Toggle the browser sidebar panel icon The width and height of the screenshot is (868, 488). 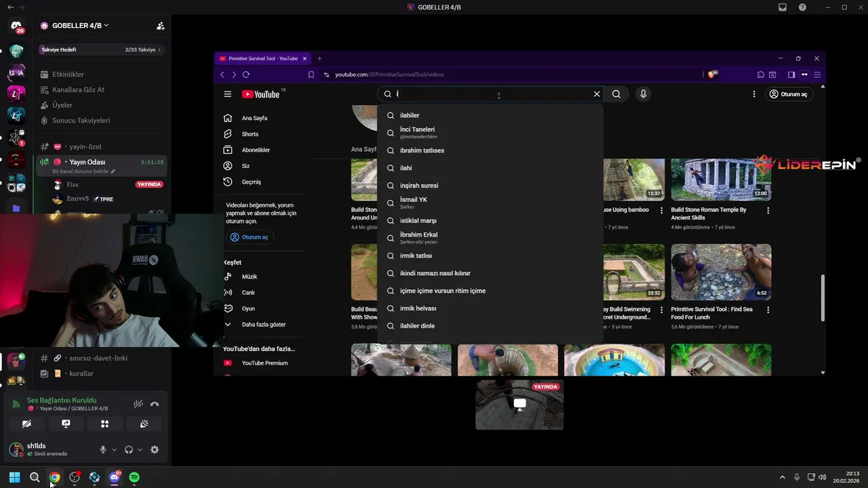(791, 75)
